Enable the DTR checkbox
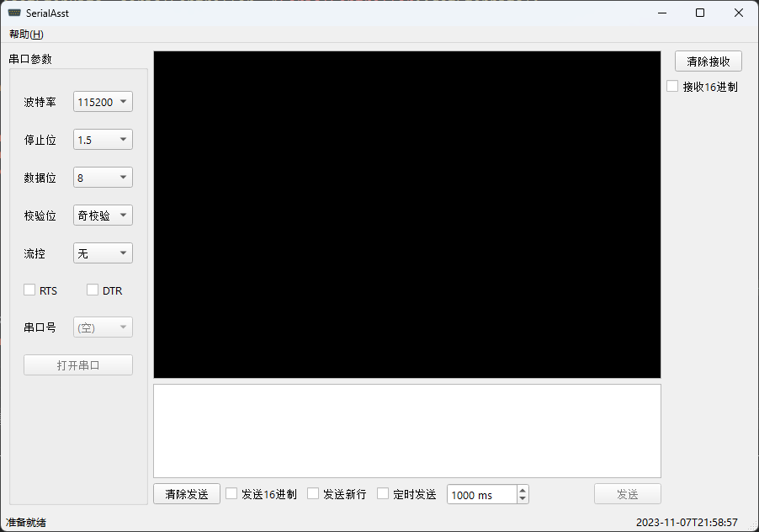 pyautogui.click(x=93, y=290)
